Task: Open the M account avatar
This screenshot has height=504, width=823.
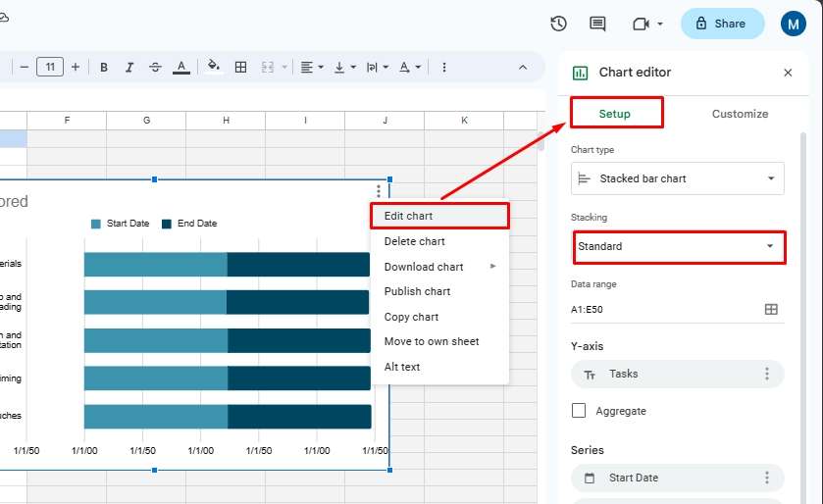Action: [x=794, y=24]
